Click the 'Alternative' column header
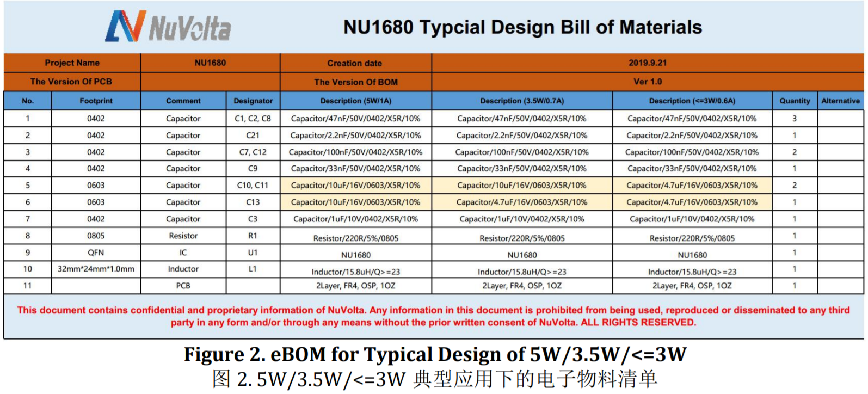The width and height of the screenshot is (868, 394). (840, 101)
